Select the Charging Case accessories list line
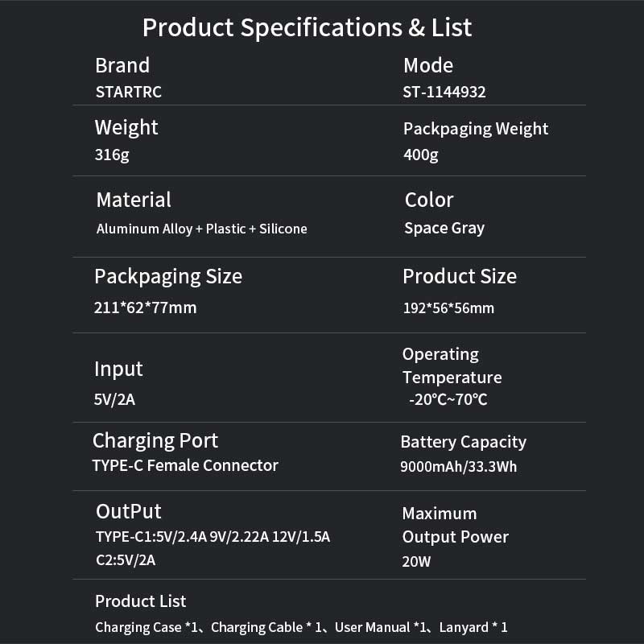This screenshot has width=644, height=644. [x=301, y=627]
